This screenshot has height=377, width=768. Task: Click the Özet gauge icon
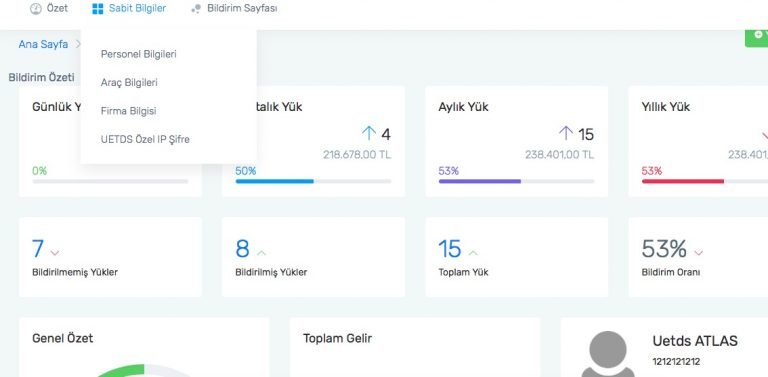coord(36,9)
